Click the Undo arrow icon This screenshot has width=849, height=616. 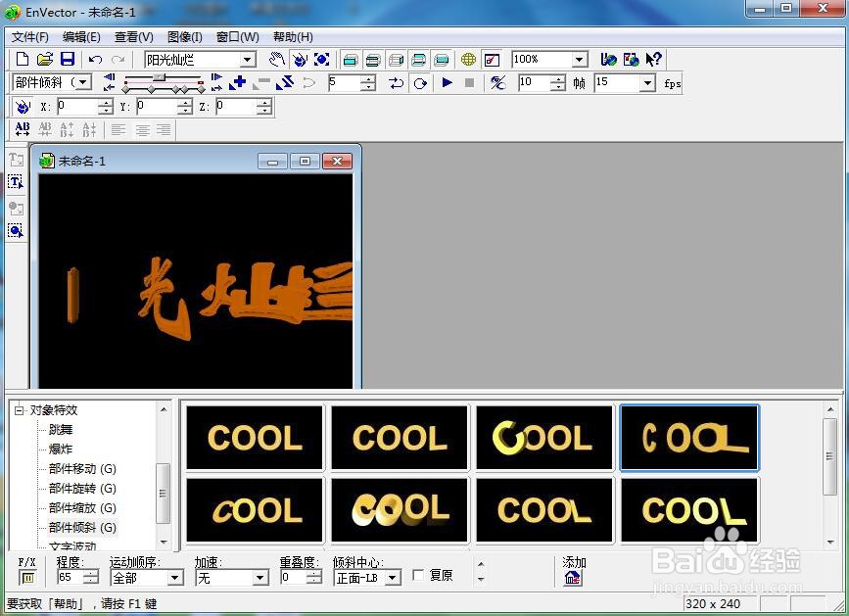pos(95,60)
